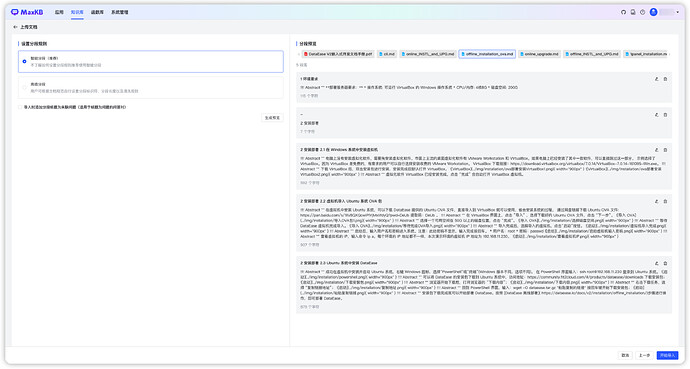The width and height of the screenshot is (690, 369).
Task: Delete the '2.3 Ubuntu 系统中安装 DataEase' segment
Action: [x=665, y=263]
